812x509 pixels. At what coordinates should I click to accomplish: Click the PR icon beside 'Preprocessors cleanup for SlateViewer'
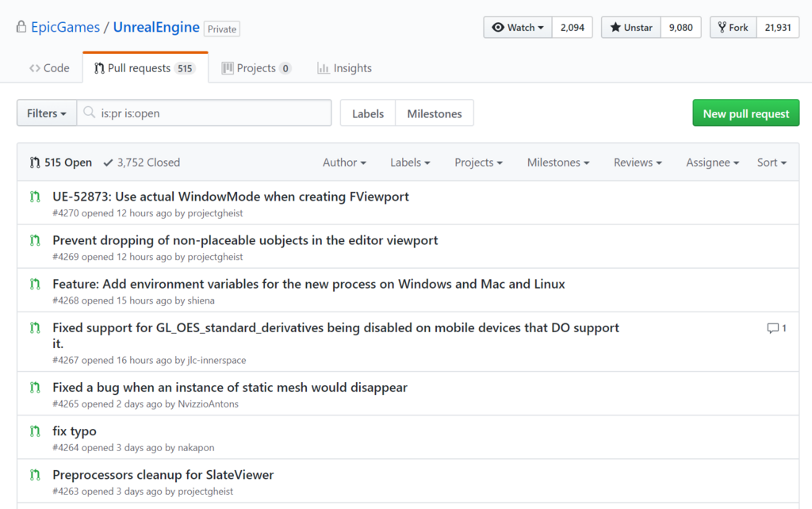click(35, 475)
